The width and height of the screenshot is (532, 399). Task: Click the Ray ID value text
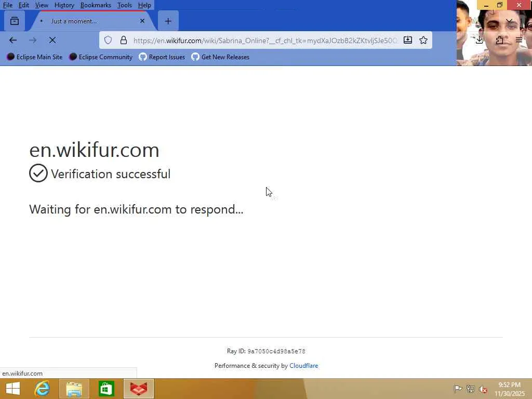(x=276, y=351)
